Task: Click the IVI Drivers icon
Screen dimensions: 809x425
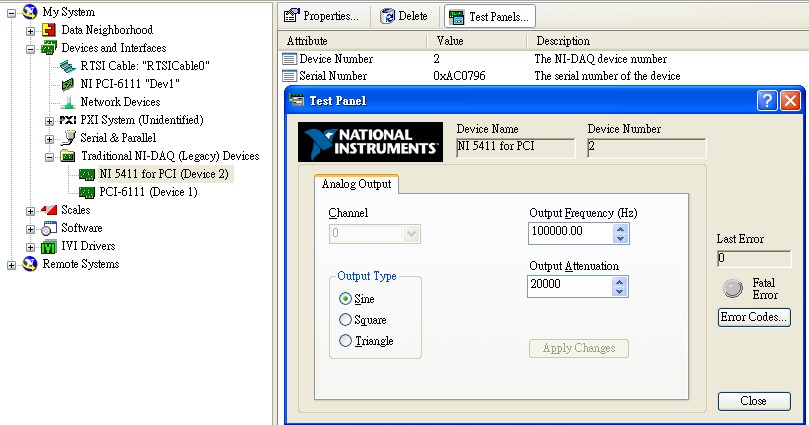Action: click(x=49, y=246)
